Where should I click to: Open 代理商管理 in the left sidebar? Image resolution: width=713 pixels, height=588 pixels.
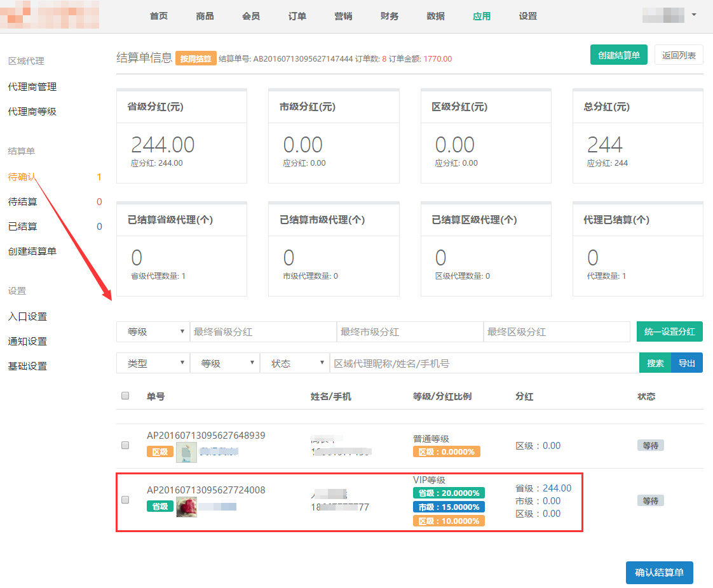tap(32, 86)
